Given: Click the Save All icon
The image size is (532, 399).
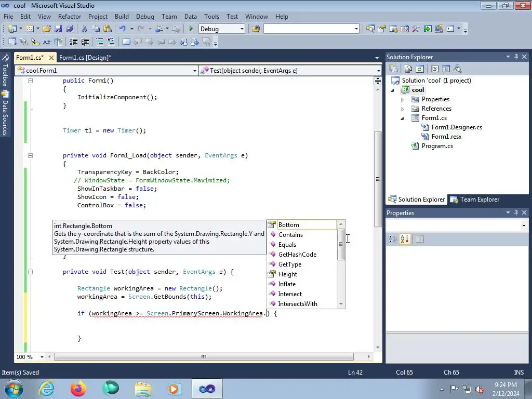Looking at the screenshot, I should [x=70, y=29].
